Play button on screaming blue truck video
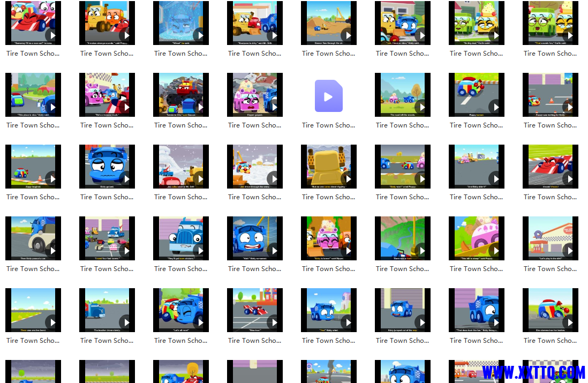588x383 pixels. (x=273, y=251)
